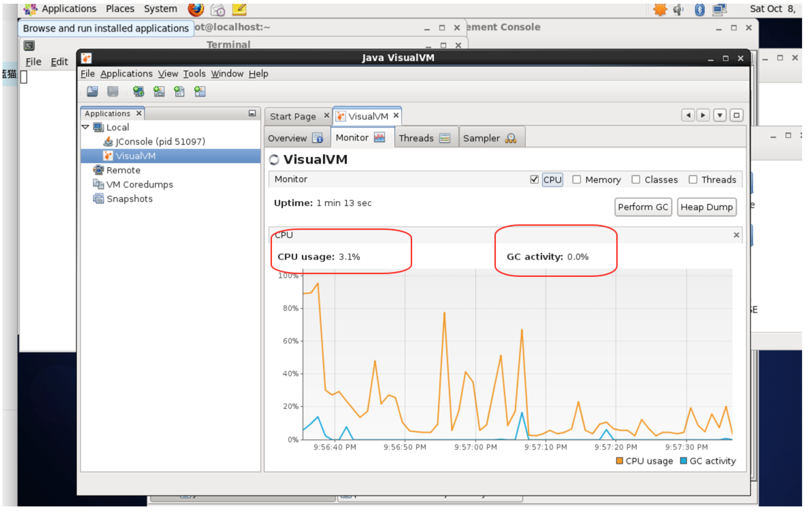
Task: Click the blue GC activity legend swatch
Action: (x=683, y=461)
